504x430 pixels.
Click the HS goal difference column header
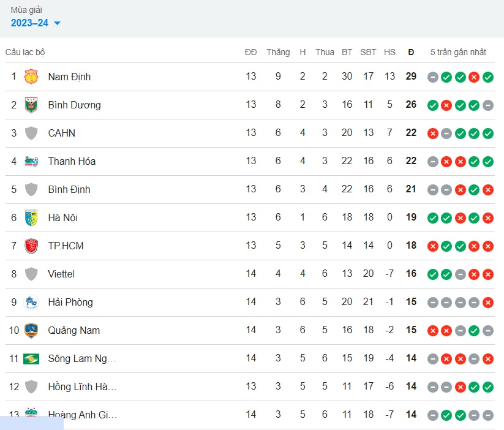[x=389, y=52]
